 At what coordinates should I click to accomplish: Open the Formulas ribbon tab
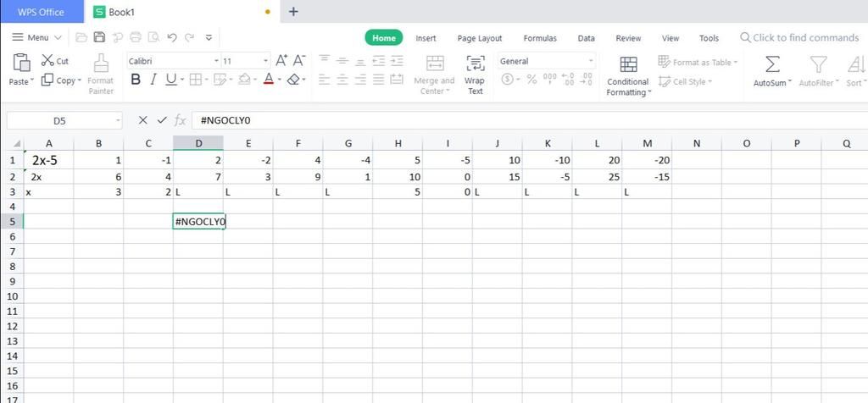pyautogui.click(x=540, y=38)
